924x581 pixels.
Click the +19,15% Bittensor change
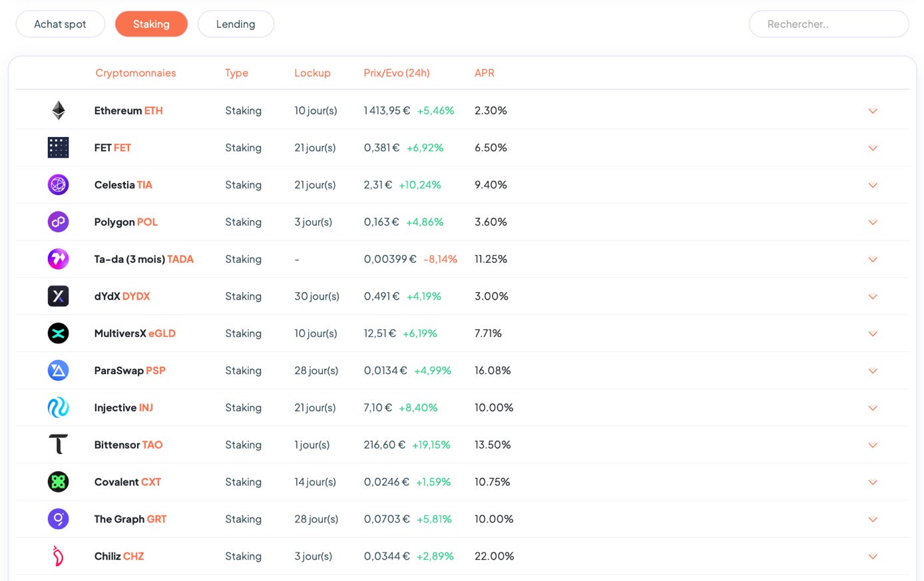coord(431,445)
